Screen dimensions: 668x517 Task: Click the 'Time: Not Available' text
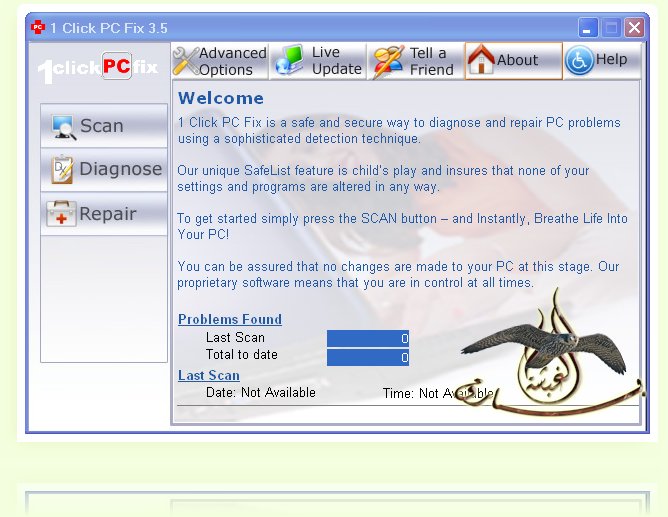pos(438,393)
